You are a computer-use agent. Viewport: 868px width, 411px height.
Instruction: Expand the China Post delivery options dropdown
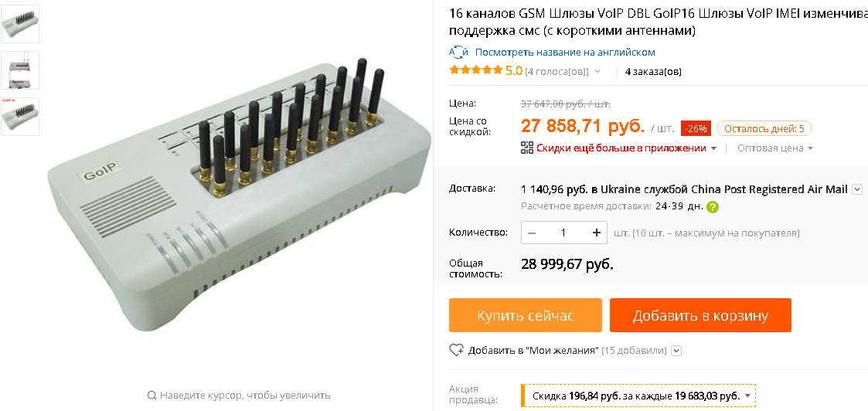pyautogui.click(x=857, y=190)
